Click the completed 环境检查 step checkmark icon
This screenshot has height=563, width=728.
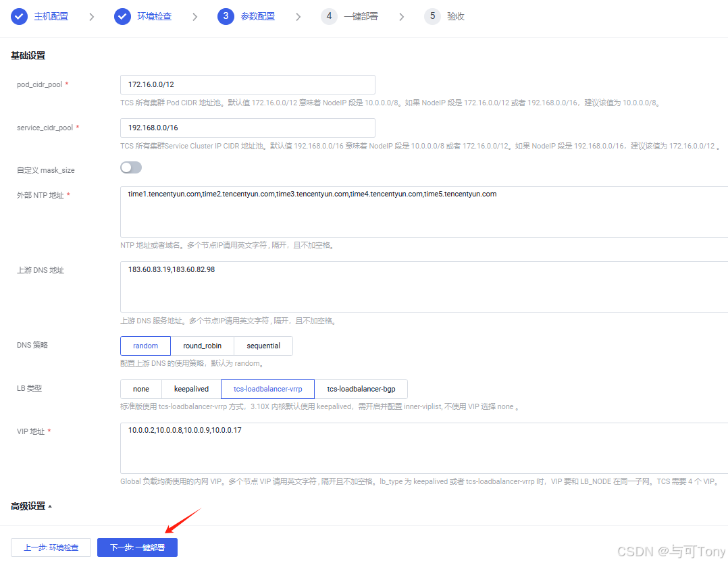pos(122,16)
